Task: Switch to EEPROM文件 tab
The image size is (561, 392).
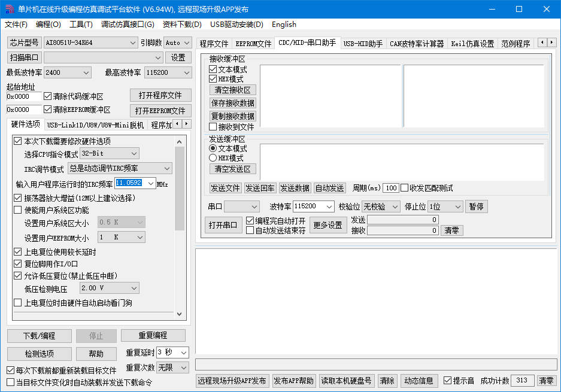Action: [253, 44]
